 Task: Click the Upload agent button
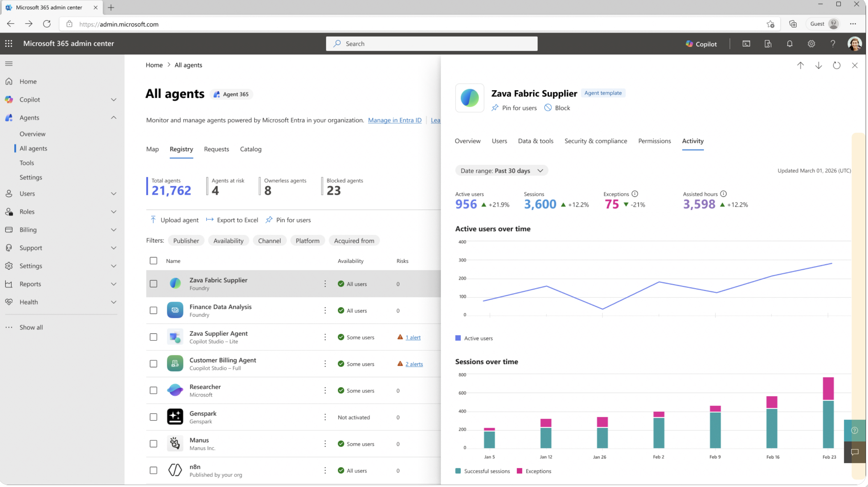(174, 220)
